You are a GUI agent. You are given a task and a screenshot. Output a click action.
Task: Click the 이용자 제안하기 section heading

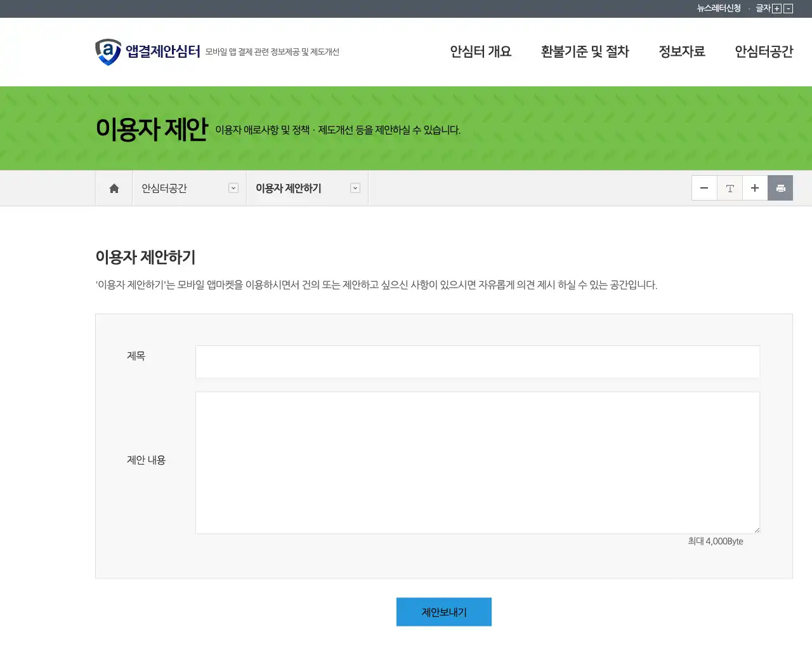145,257
